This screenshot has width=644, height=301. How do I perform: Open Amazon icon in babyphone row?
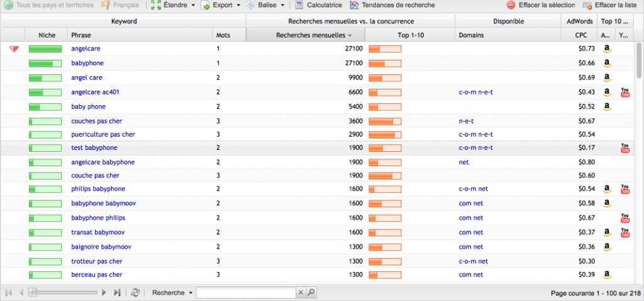[607, 64]
